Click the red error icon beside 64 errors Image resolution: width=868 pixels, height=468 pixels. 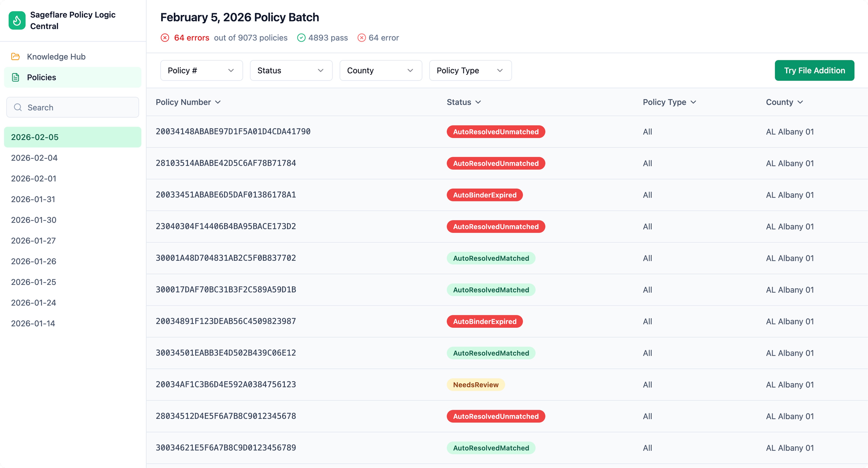tap(165, 38)
